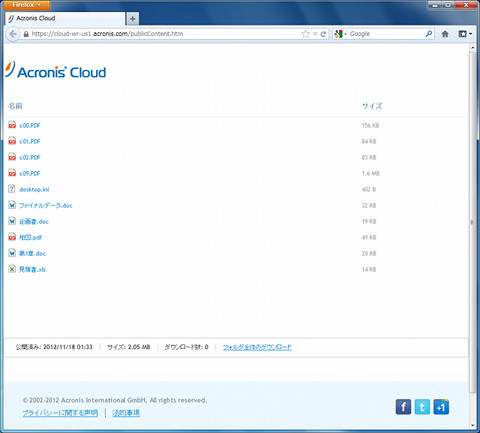
Task: Click the PDF icon beside 地図.pdf
Action: click(12, 237)
